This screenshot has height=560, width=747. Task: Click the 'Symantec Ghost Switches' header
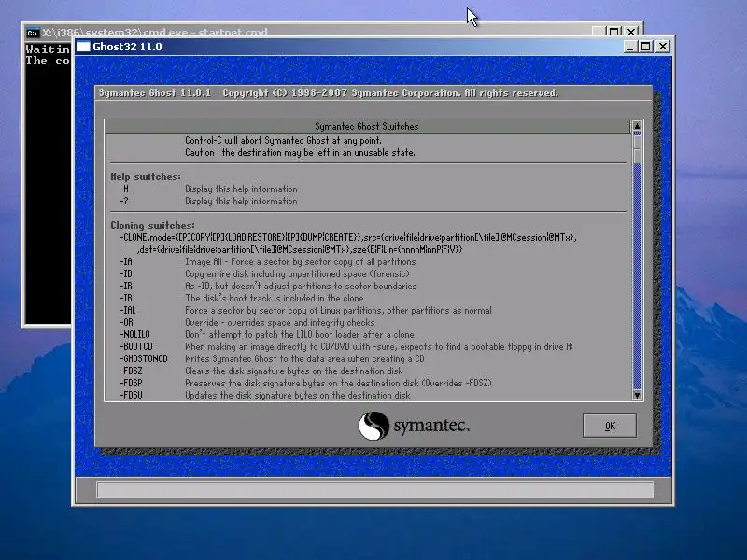point(367,127)
